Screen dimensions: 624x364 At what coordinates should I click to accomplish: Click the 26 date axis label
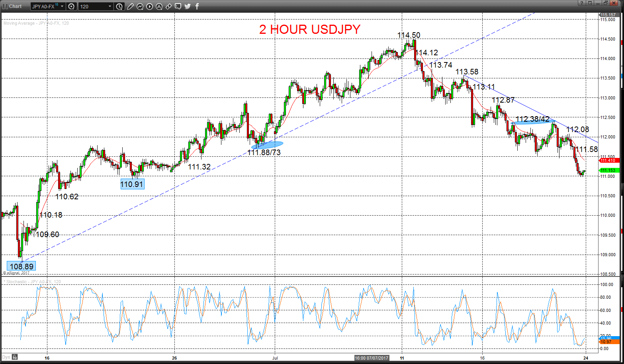[175, 358]
